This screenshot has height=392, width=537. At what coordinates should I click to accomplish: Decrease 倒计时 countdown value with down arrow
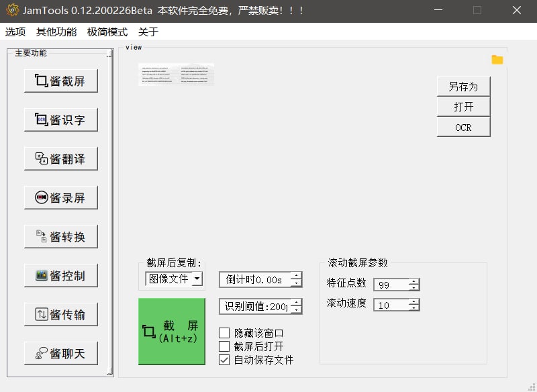tap(296, 283)
